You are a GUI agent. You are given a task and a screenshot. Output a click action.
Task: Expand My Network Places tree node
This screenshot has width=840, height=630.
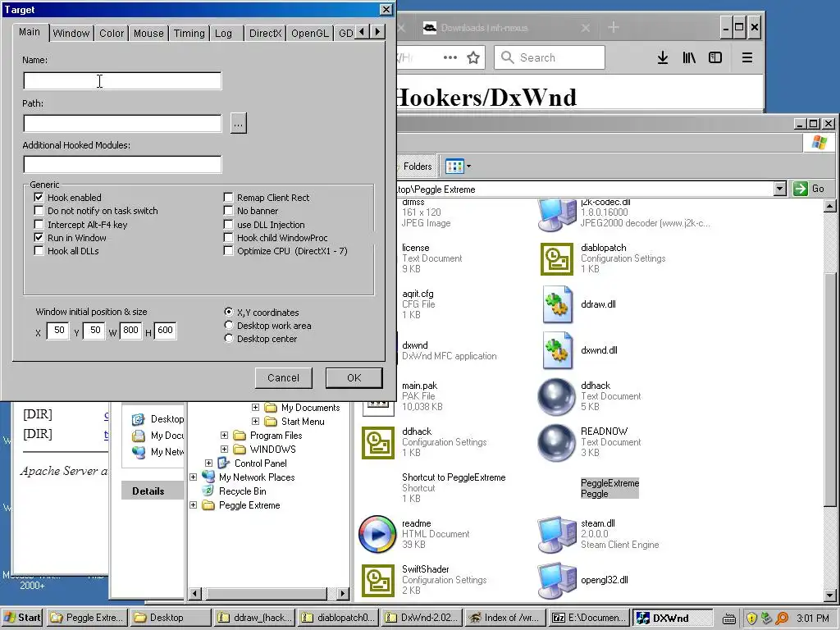[x=193, y=477]
